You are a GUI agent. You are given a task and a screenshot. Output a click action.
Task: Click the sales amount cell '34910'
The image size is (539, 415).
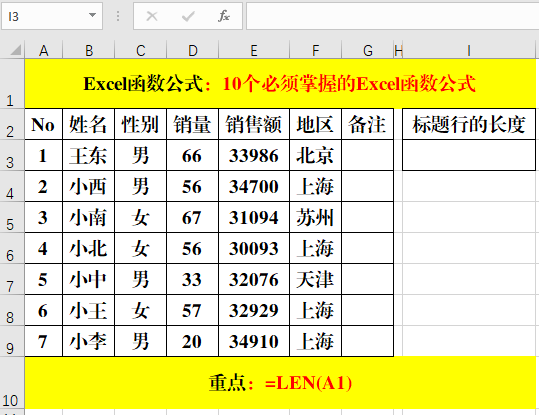tap(254, 341)
